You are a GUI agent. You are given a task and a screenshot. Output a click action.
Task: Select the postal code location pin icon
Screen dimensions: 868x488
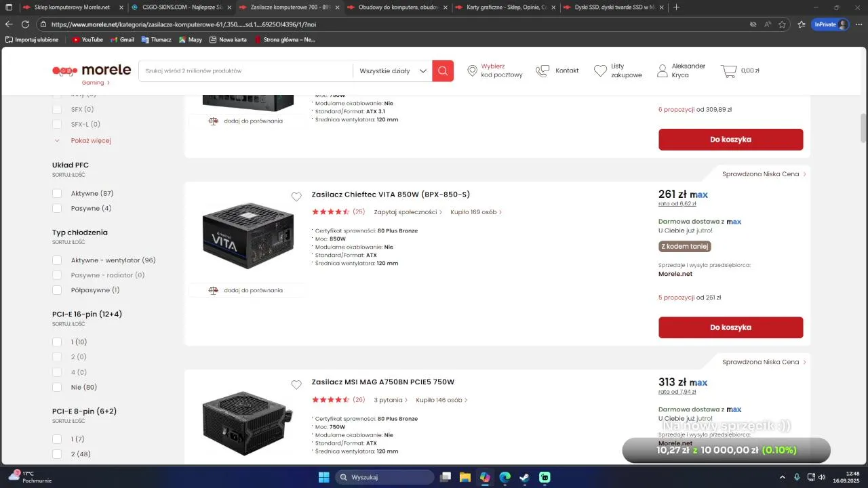pos(473,70)
